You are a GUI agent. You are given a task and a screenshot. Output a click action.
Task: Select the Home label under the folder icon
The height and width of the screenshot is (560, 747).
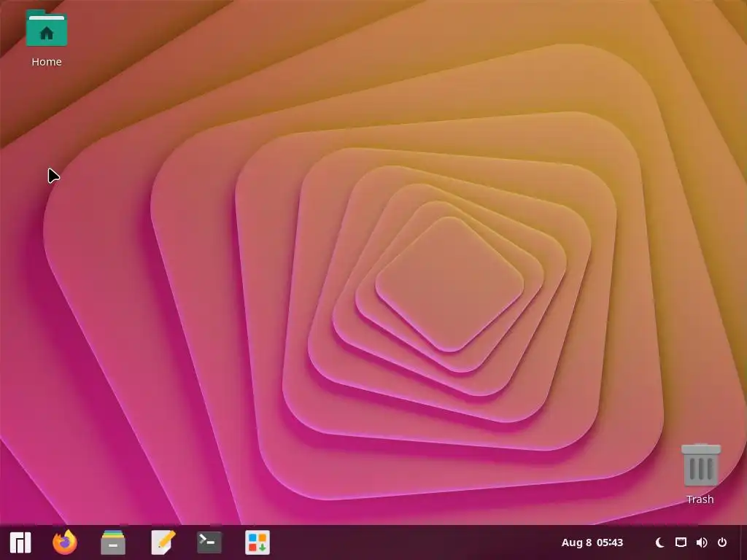pyautogui.click(x=47, y=62)
